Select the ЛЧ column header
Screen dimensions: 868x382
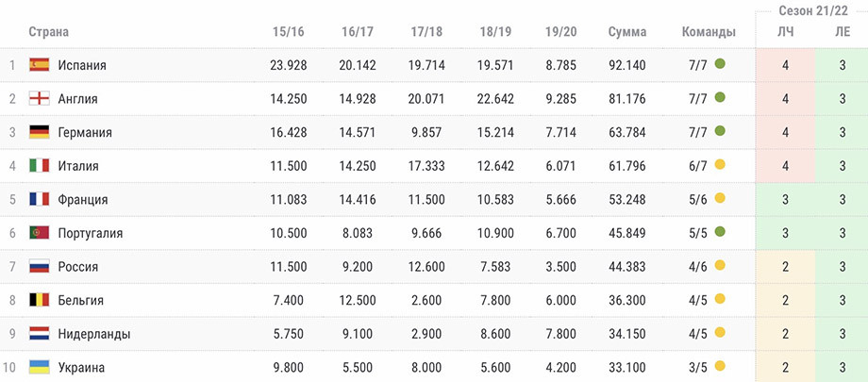pyautogui.click(x=786, y=32)
